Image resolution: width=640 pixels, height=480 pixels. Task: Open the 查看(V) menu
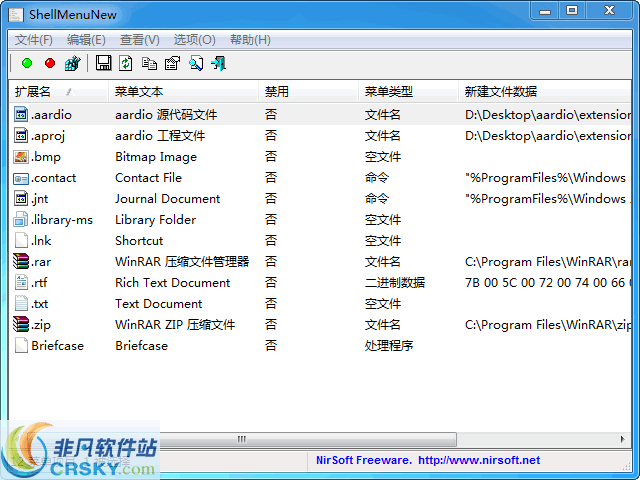click(140, 40)
